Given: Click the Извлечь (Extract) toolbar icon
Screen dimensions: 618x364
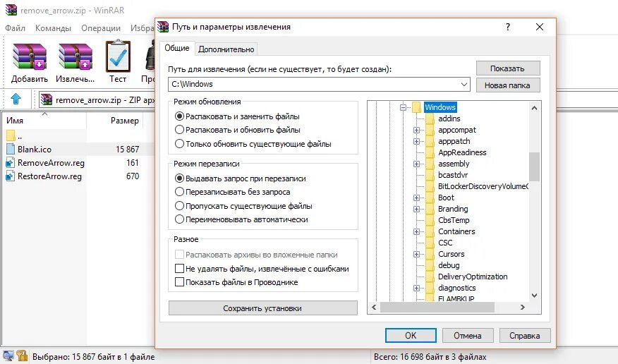Looking at the screenshot, I should [x=75, y=57].
